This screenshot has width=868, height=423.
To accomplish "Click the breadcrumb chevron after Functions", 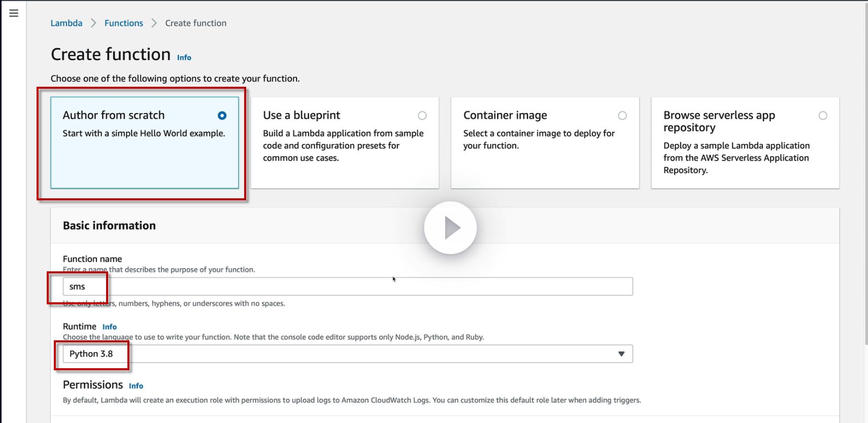I will click(x=154, y=23).
